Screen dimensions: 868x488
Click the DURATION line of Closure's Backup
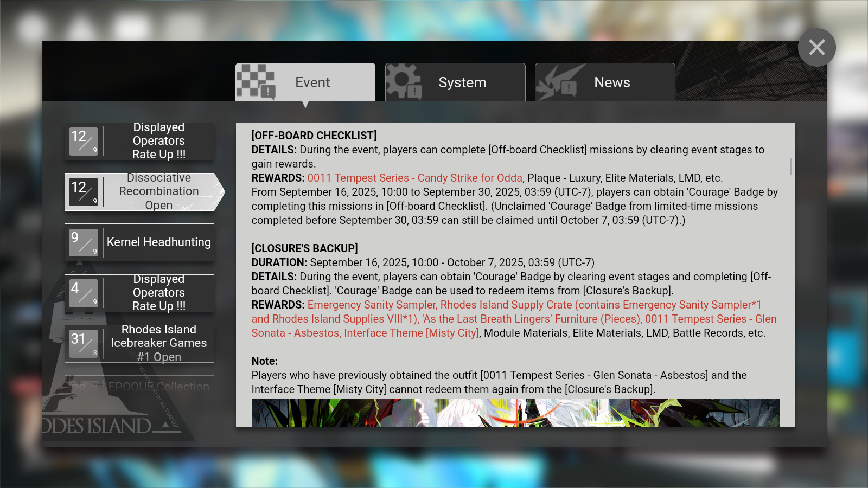click(x=423, y=262)
